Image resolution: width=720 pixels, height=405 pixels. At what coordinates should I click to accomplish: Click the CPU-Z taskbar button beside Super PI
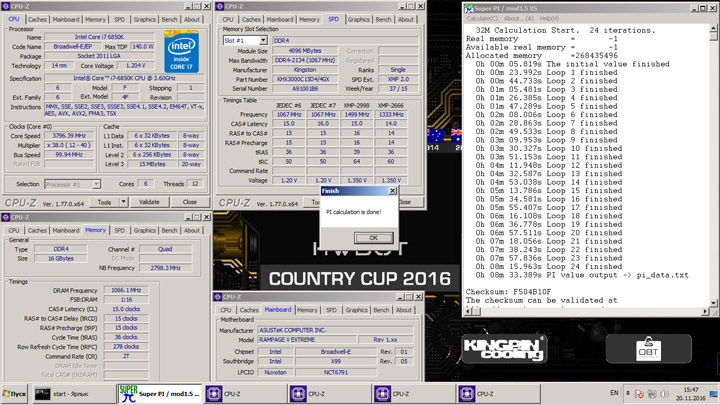245,394
